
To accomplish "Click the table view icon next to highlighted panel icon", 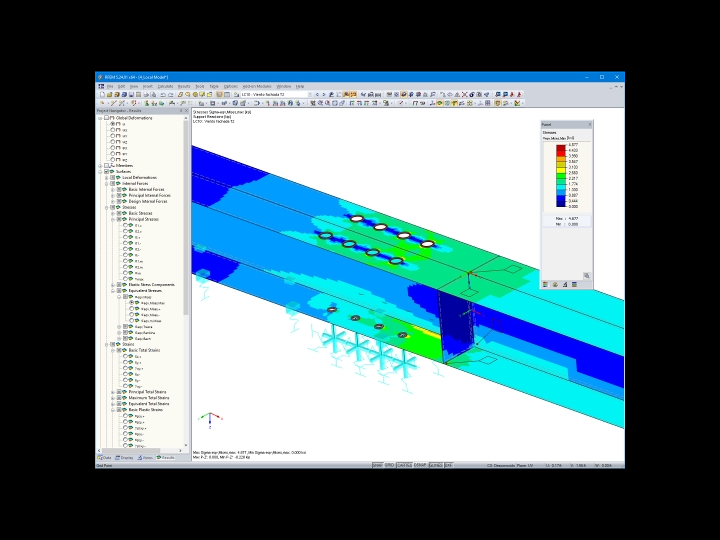I will point(227,95).
